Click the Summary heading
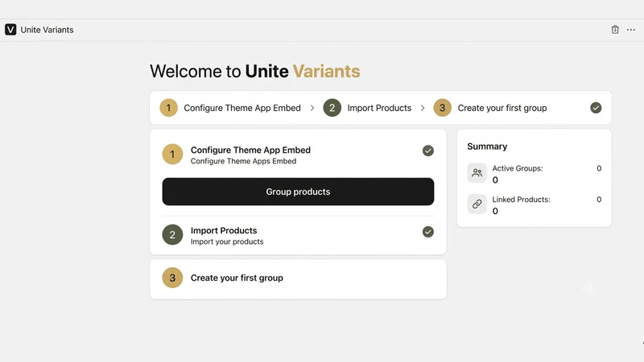Viewport: 644px width, 362px height. [x=487, y=146]
